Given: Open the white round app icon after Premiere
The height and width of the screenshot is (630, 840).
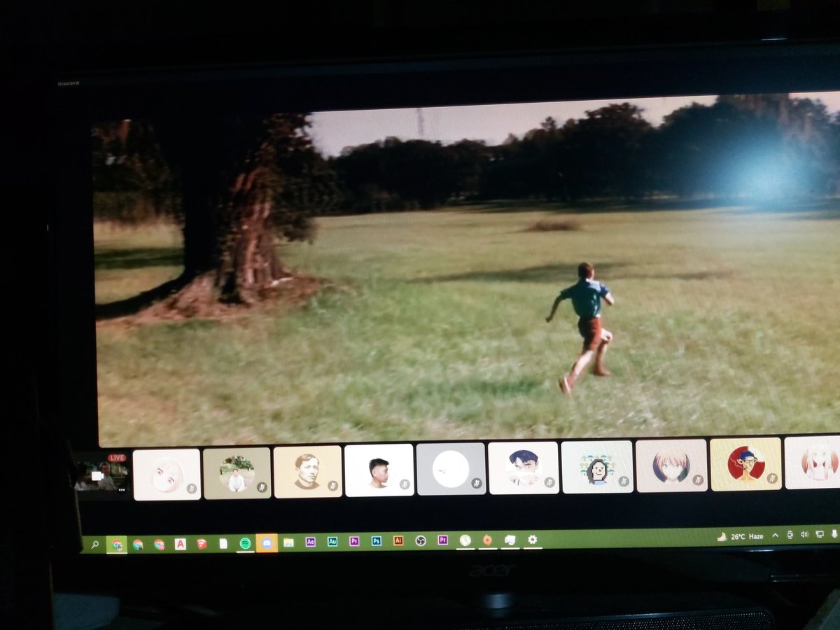Looking at the screenshot, I should (465, 540).
